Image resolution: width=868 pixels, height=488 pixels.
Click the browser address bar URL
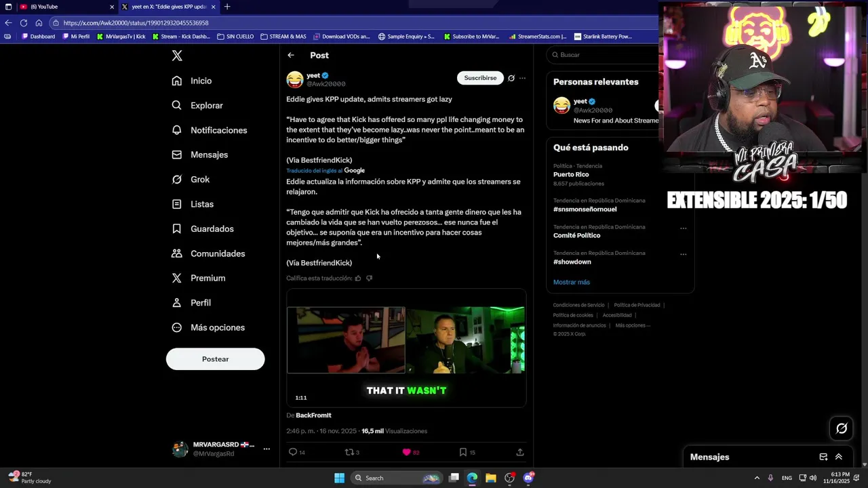(x=136, y=23)
